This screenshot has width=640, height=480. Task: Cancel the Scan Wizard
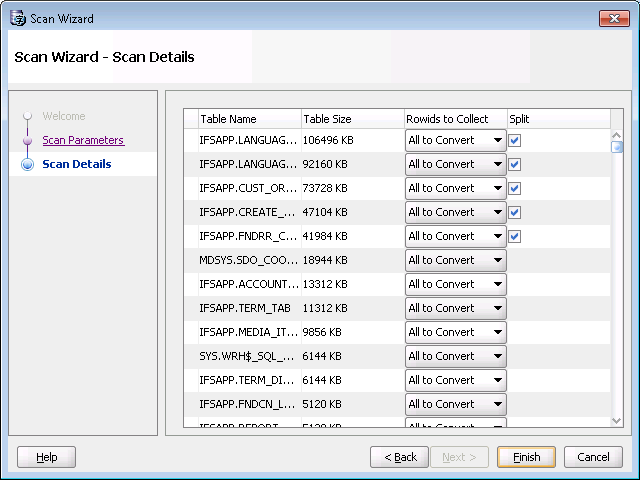(593, 457)
